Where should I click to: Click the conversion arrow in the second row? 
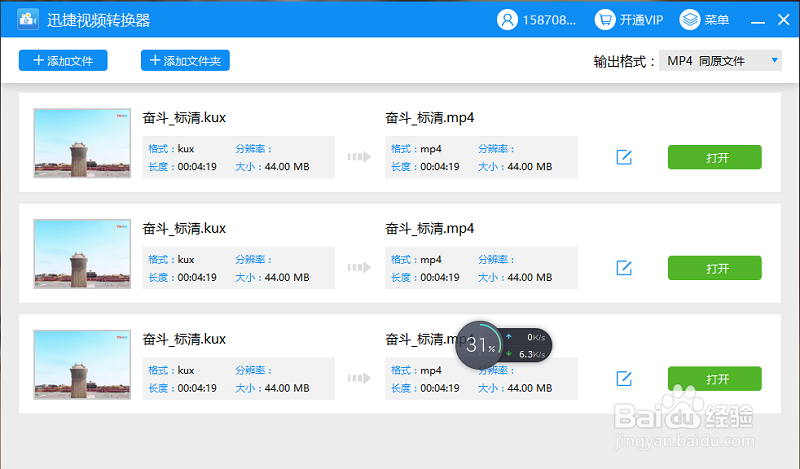[x=359, y=267]
